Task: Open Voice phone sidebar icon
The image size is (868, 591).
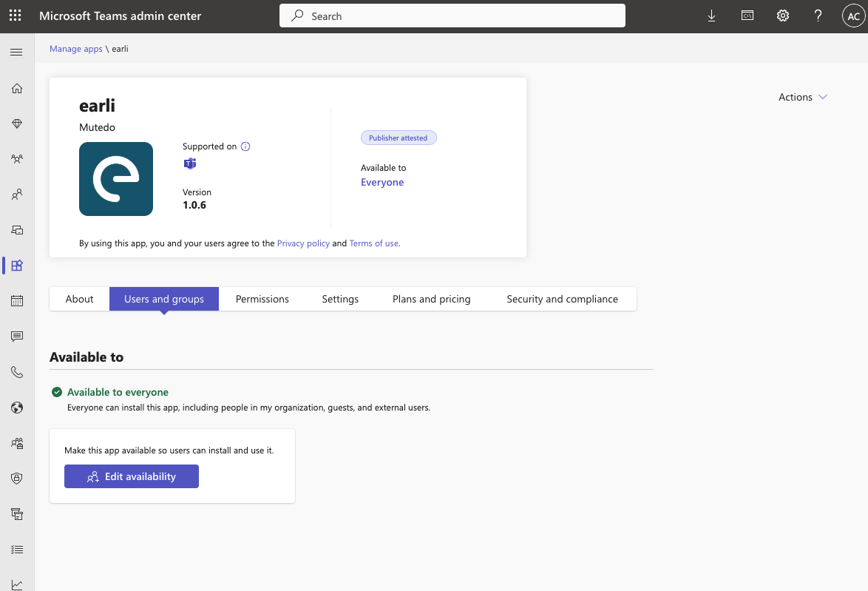Action: click(x=17, y=371)
